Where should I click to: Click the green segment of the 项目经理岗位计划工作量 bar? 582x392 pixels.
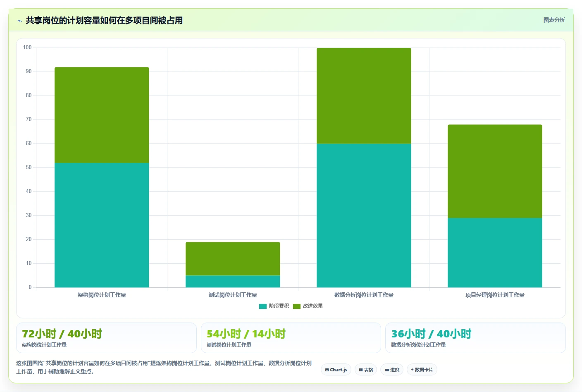(495, 171)
